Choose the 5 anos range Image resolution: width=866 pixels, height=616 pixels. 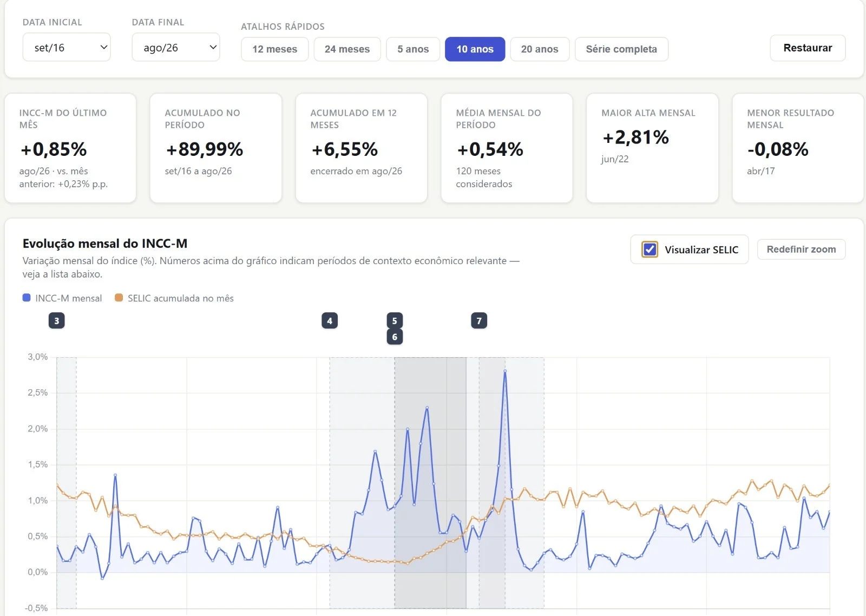pos(413,49)
